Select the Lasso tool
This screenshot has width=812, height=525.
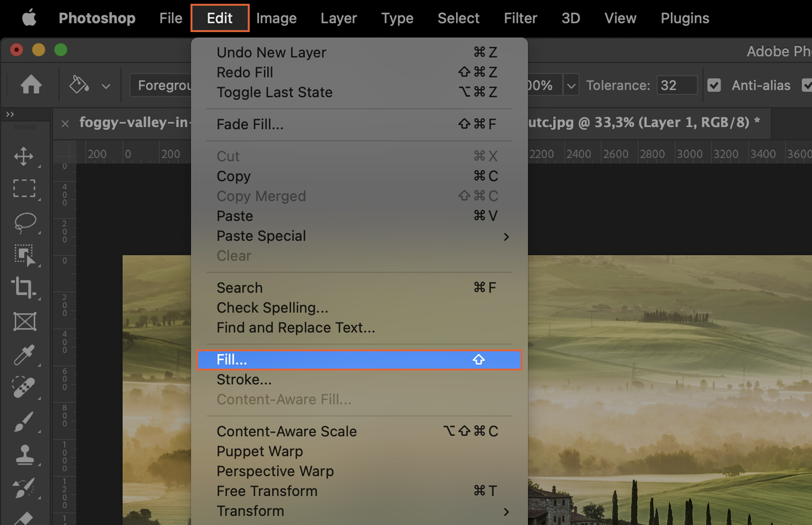tap(25, 222)
